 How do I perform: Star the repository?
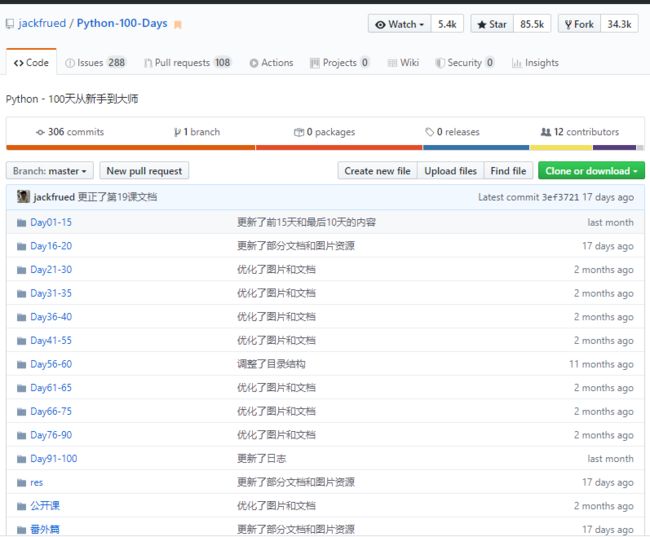(x=492, y=24)
